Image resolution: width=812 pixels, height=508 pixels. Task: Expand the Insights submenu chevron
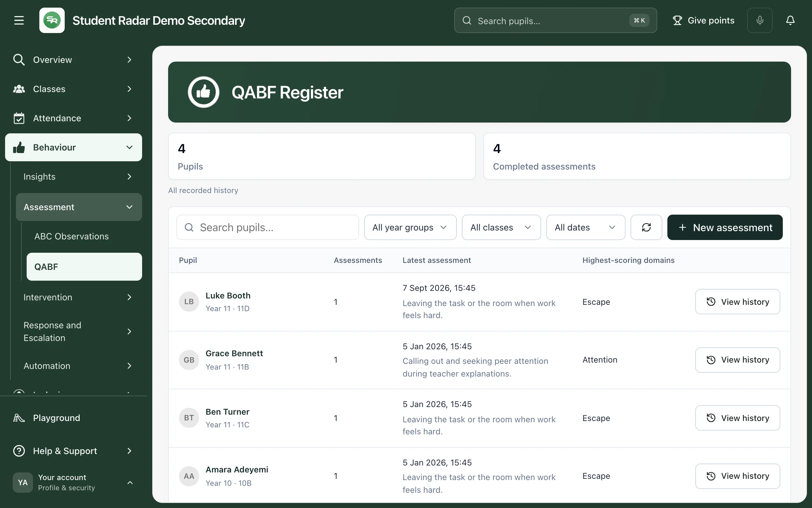pyautogui.click(x=129, y=177)
